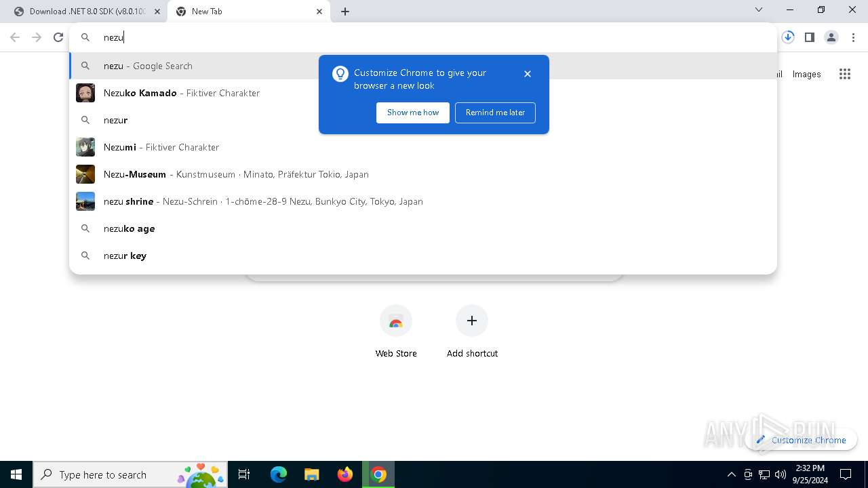
Task: Click the back navigation arrow
Action: pos(15,37)
